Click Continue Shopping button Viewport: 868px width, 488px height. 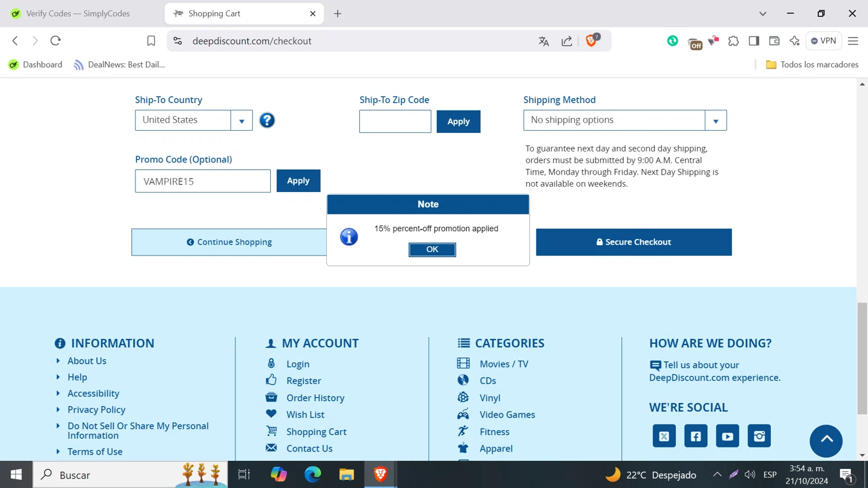click(229, 242)
